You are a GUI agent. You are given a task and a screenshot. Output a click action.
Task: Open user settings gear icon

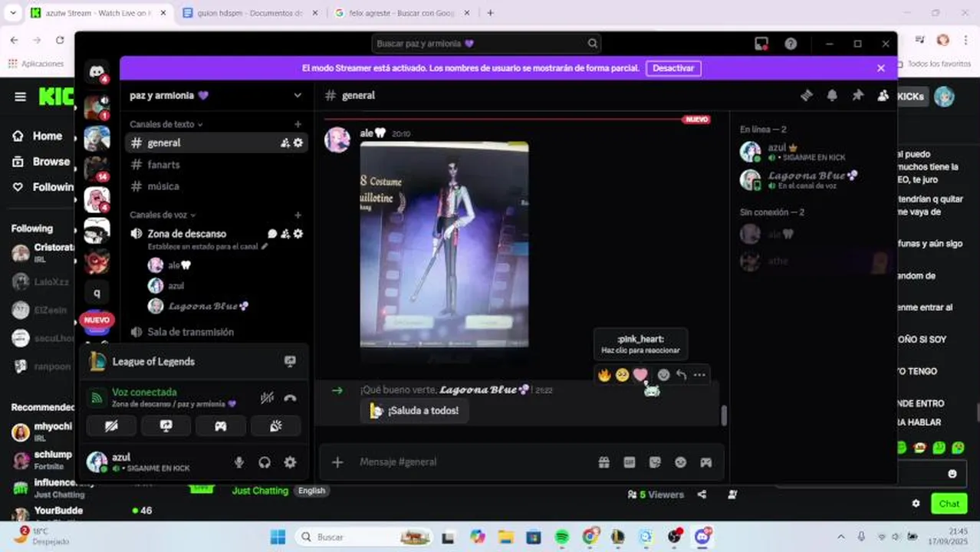click(290, 462)
